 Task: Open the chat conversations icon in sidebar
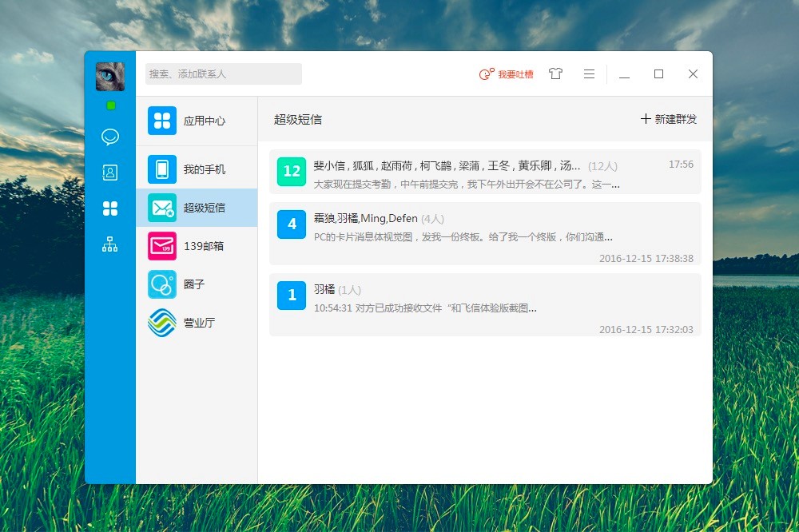[x=109, y=137]
